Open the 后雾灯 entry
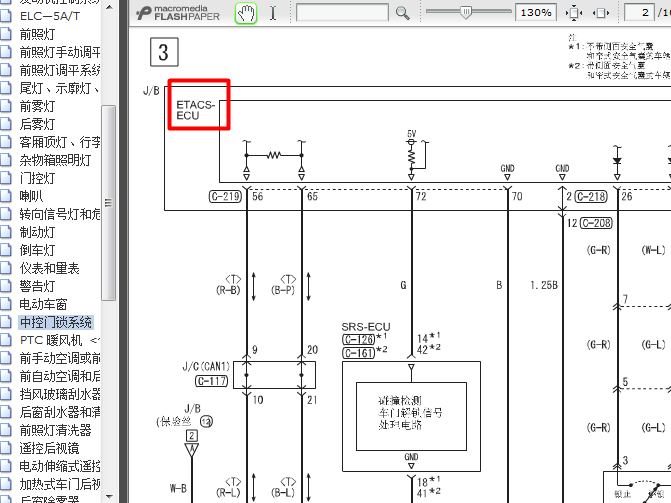Viewport: 671px width, 503px height. point(37,124)
